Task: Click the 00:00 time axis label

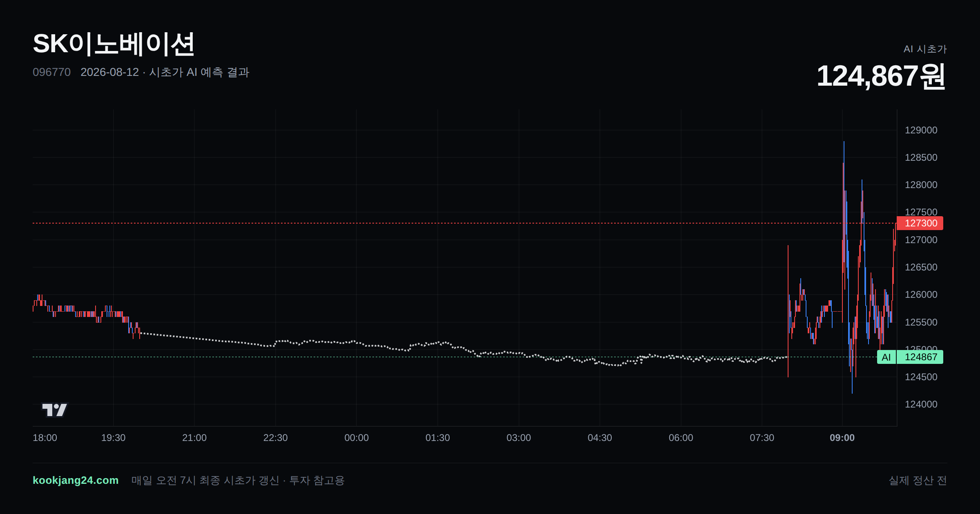Action: tap(356, 438)
